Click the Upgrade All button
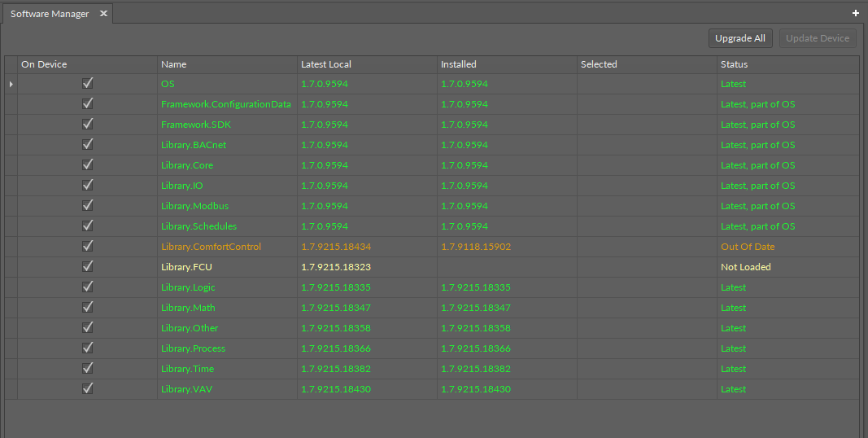This screenshot has height=438, width=868. (x=740, y=38)
